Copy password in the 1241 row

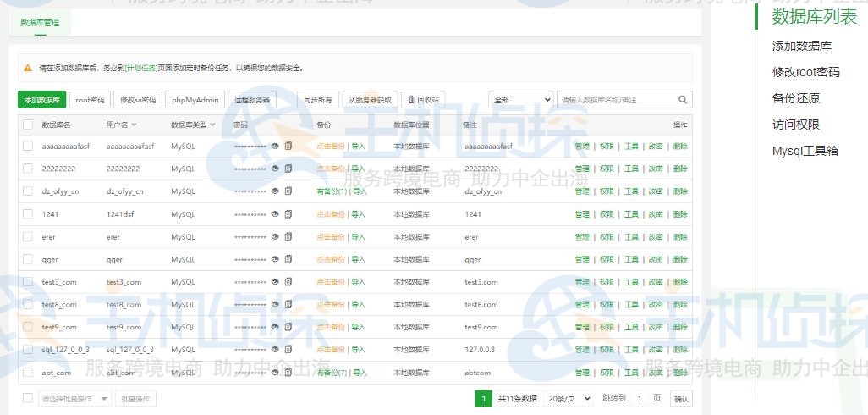point(288,214)
